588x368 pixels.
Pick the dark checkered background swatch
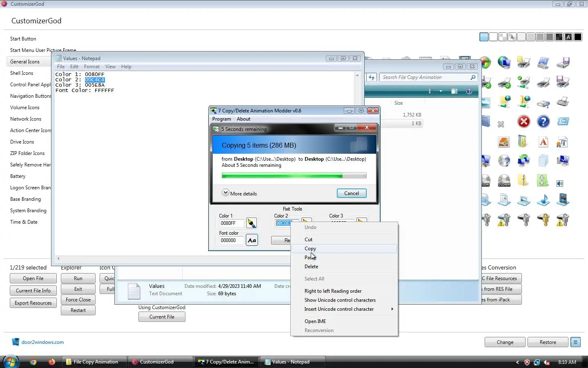559,37
